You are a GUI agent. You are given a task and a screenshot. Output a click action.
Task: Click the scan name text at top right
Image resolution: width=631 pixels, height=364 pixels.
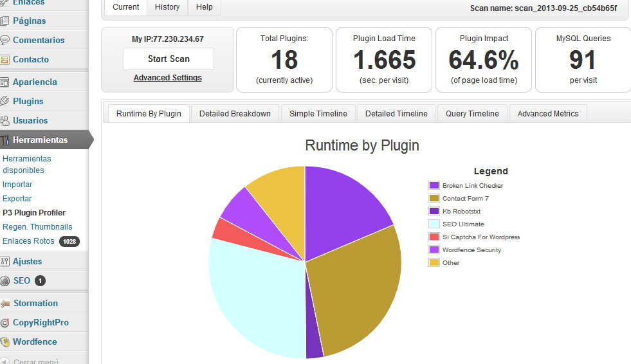tap(544, 8)
